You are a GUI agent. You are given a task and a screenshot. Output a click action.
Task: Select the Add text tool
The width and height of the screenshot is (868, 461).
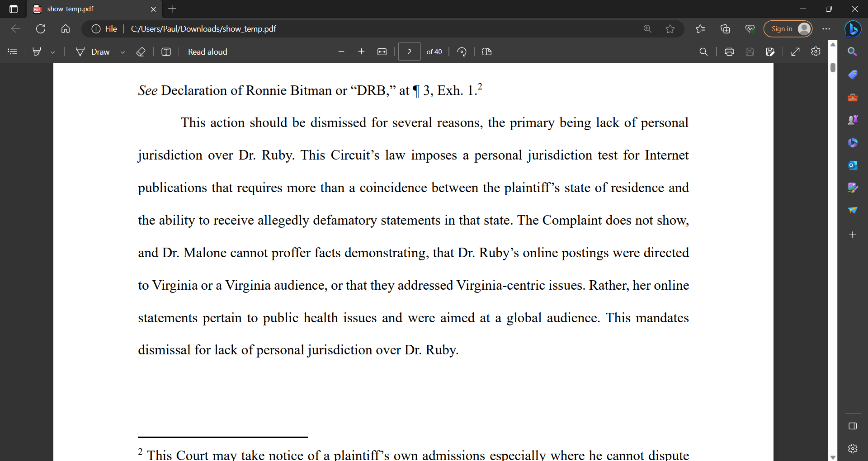point(166,52)
